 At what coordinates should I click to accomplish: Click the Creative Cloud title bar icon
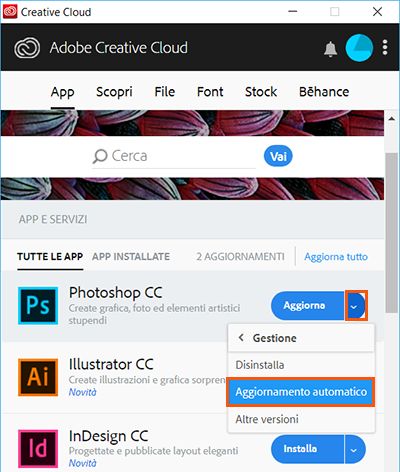click(x=10, y=12)
